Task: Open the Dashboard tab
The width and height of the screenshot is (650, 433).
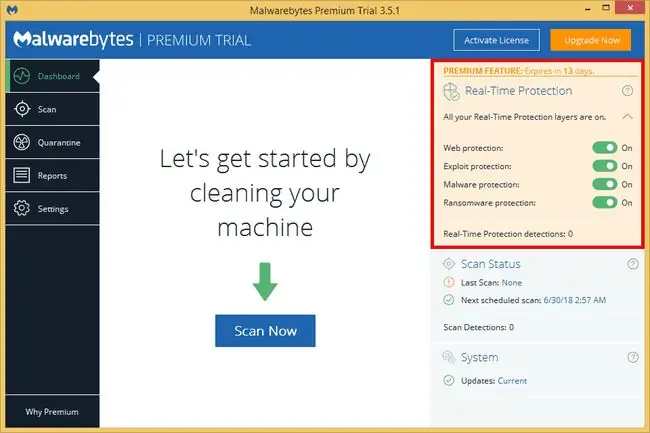Action: tap(53, 76)
